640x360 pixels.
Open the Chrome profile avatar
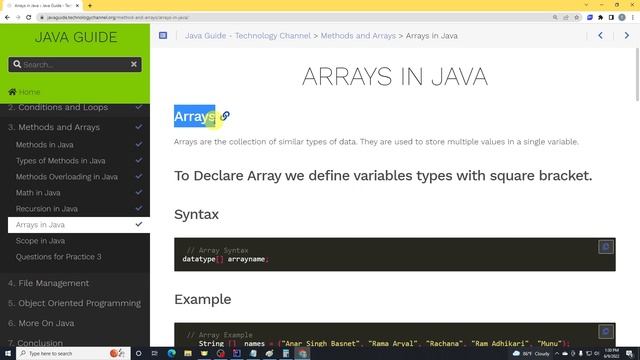622,18
